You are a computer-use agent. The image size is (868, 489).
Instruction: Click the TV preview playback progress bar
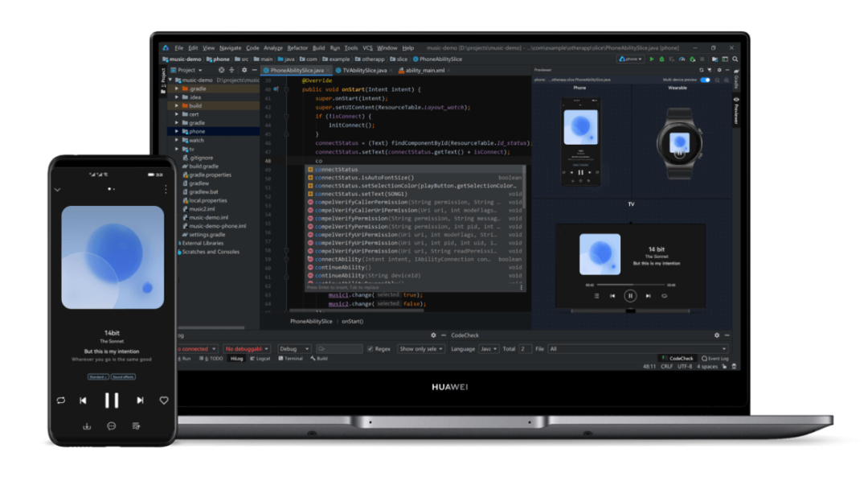631,285
